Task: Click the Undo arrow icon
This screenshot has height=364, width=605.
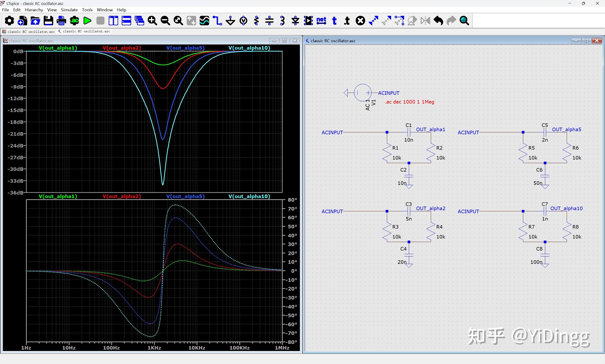Action: click(438, 21)
